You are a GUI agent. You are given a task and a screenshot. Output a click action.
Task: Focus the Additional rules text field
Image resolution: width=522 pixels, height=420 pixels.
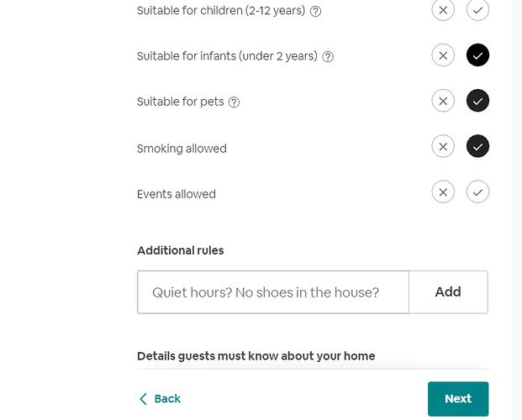pos(273,292)
